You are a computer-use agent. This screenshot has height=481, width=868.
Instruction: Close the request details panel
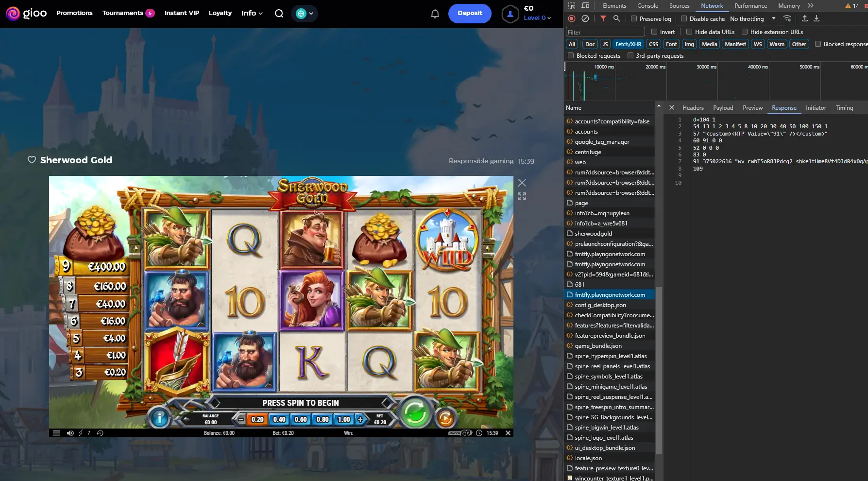coord(671,108)
